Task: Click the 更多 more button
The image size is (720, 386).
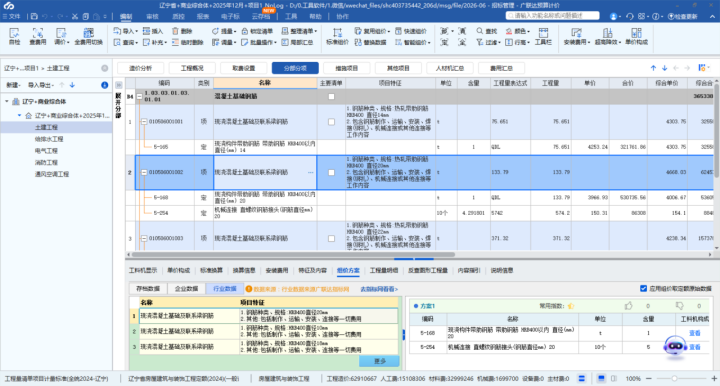Action: click(x=379, y=361)
